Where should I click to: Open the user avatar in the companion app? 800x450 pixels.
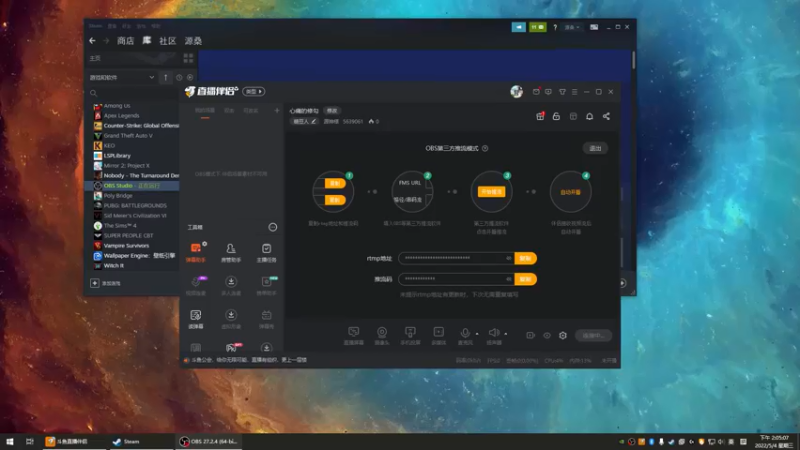(x=516, y=91)
